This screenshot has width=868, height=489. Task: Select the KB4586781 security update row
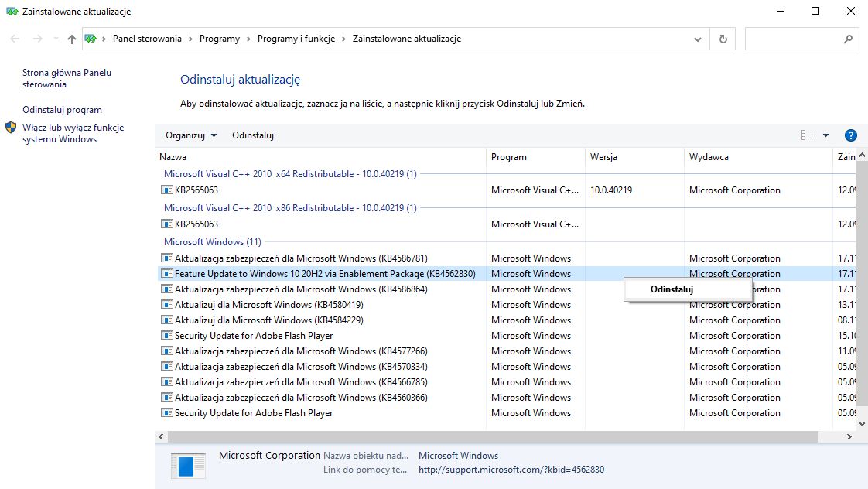301,258
